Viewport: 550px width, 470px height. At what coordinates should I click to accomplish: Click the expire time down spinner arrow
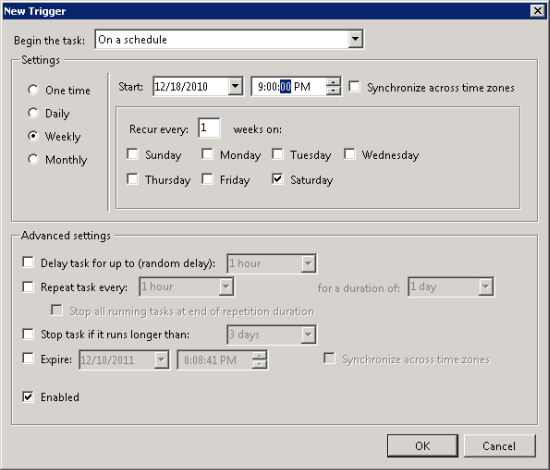pyautogui.click(x=259, y=364)
